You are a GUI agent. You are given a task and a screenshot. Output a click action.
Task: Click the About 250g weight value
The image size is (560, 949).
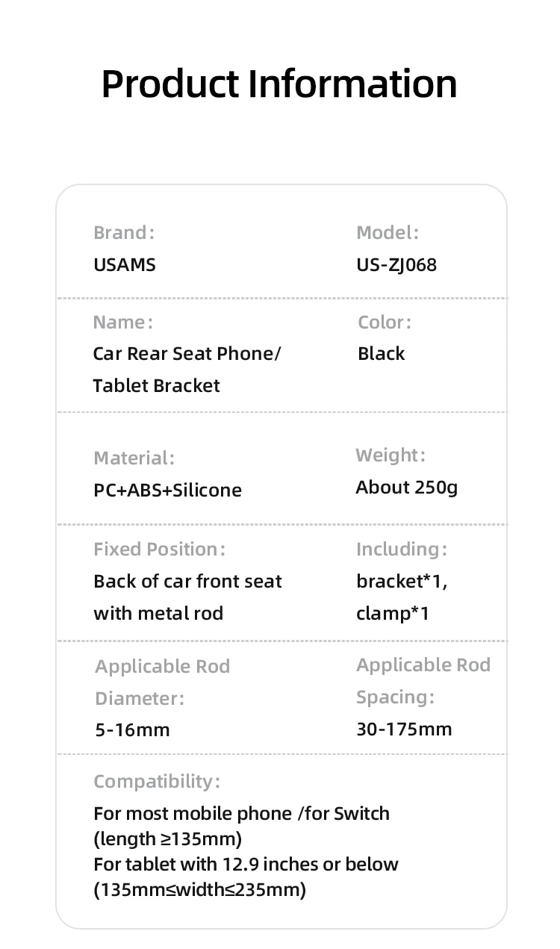[x=406, y=487]
